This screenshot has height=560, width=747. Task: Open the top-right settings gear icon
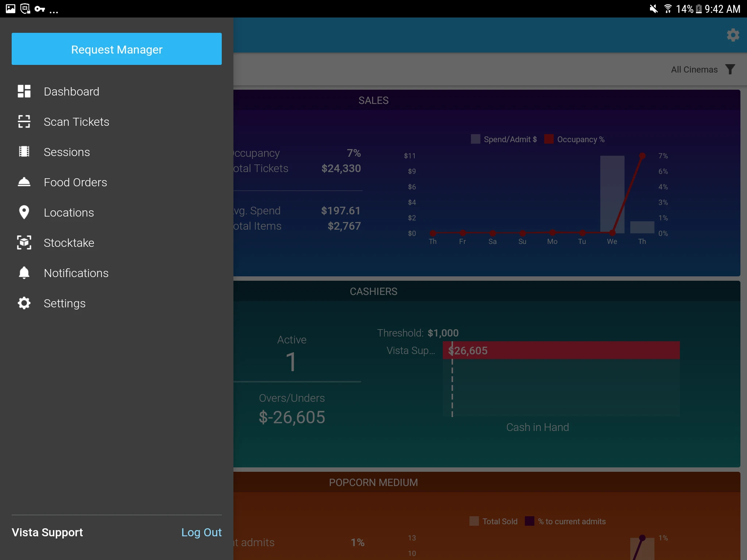coord(733,35)
